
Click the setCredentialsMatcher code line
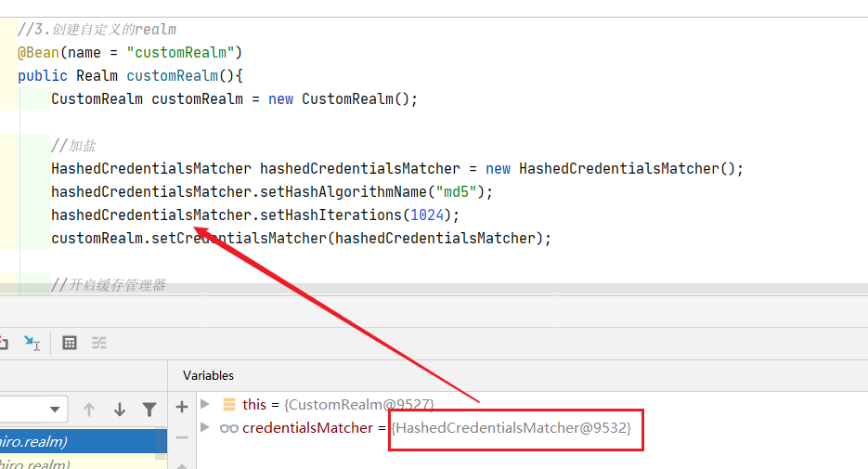pos(301,239)
